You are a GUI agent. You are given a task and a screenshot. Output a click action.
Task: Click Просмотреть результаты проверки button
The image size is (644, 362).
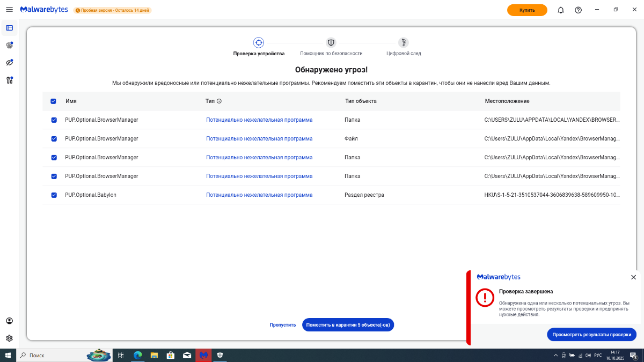pos(591,335)
